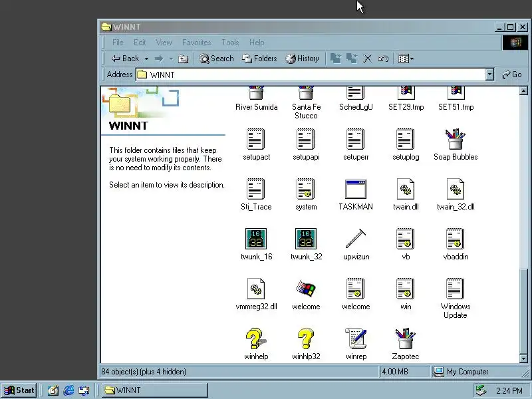Click the Forward arrow button
532x399 pixels.
pyautogui.click(x=158, y=59)
